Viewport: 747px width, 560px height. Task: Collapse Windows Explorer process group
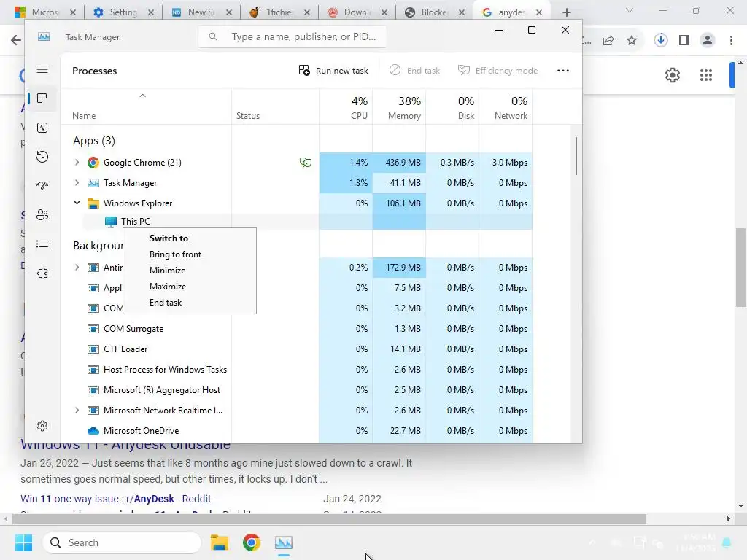(77, 203)
